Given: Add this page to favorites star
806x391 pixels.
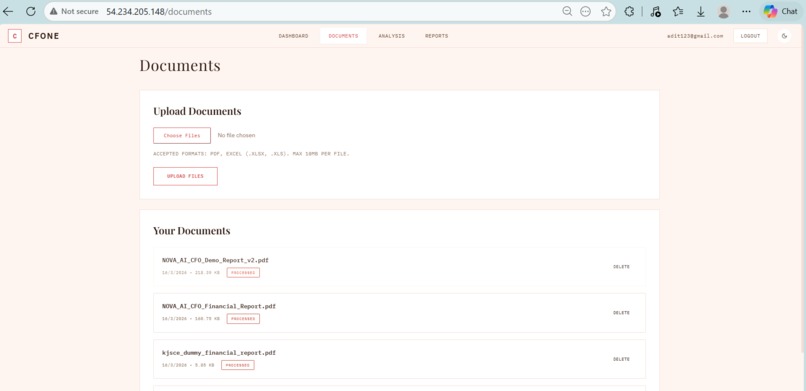Looking at the screenshot, I should pyautogui.click(x=606, y=11).
